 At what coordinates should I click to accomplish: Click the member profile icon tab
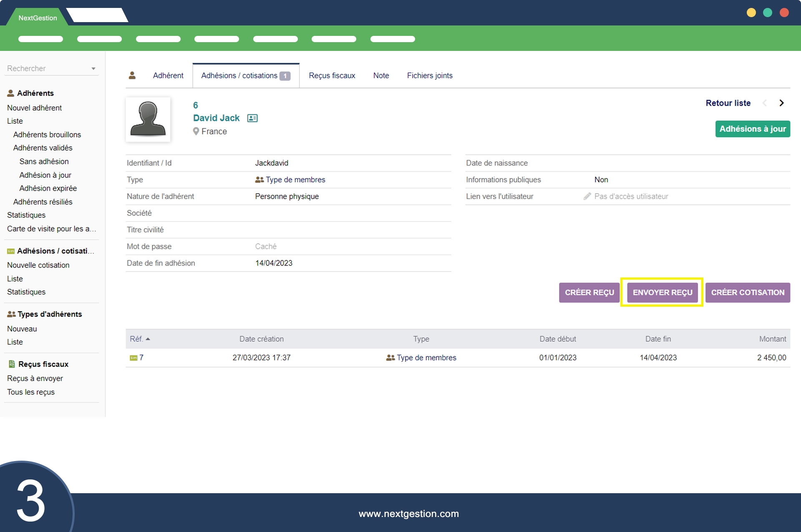point(132,76)
